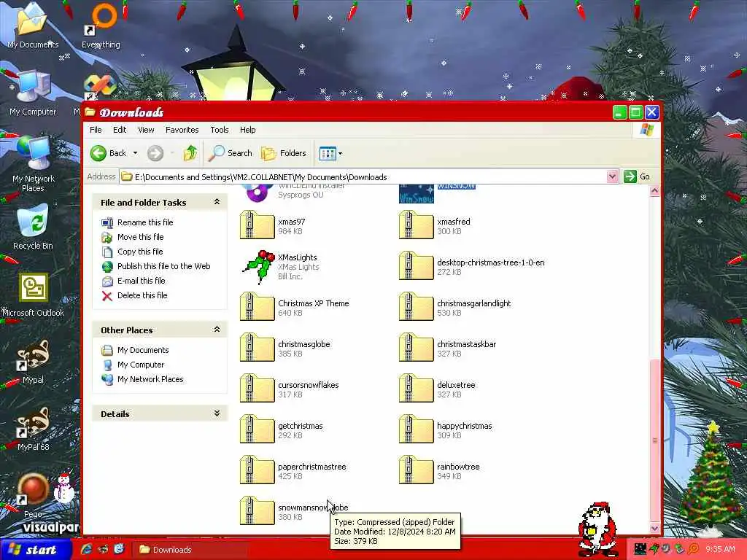Open the MyPal 68 desktop shortcut
The image size is (747, 560).
[x=33, y=429]
